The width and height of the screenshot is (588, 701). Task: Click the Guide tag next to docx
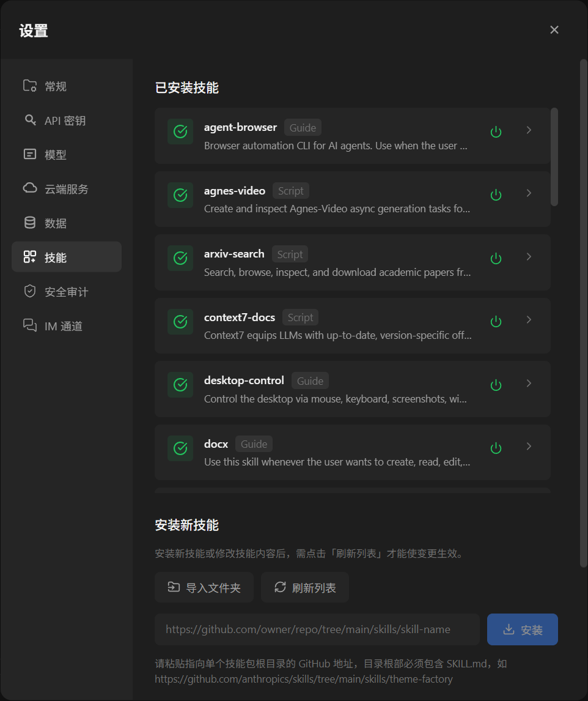click(x=254, y=444)
